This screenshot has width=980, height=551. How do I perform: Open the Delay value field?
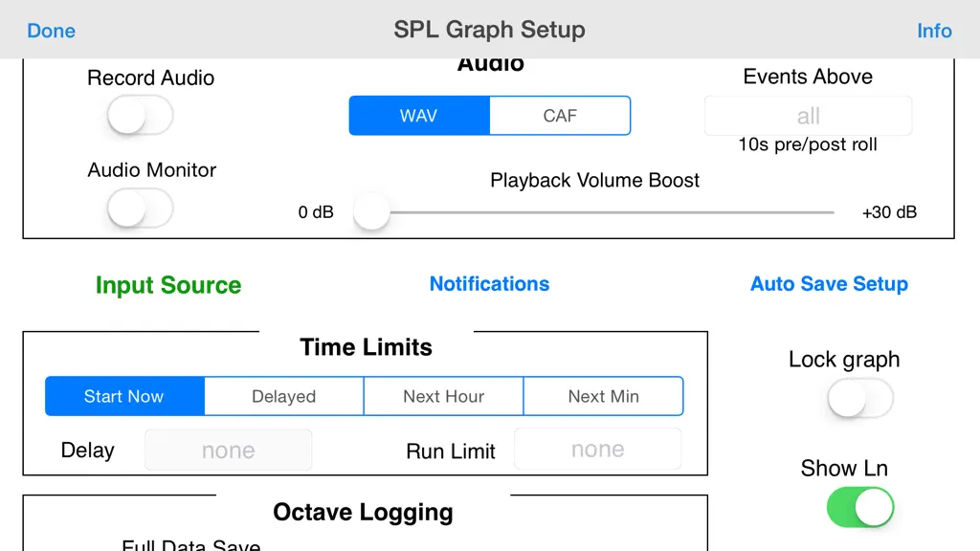tap(228, 450)
